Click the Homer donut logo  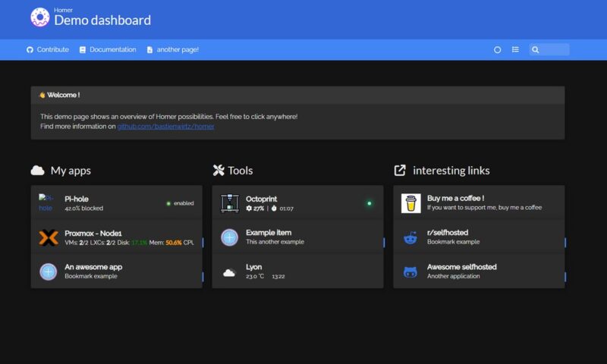point(39,17)
